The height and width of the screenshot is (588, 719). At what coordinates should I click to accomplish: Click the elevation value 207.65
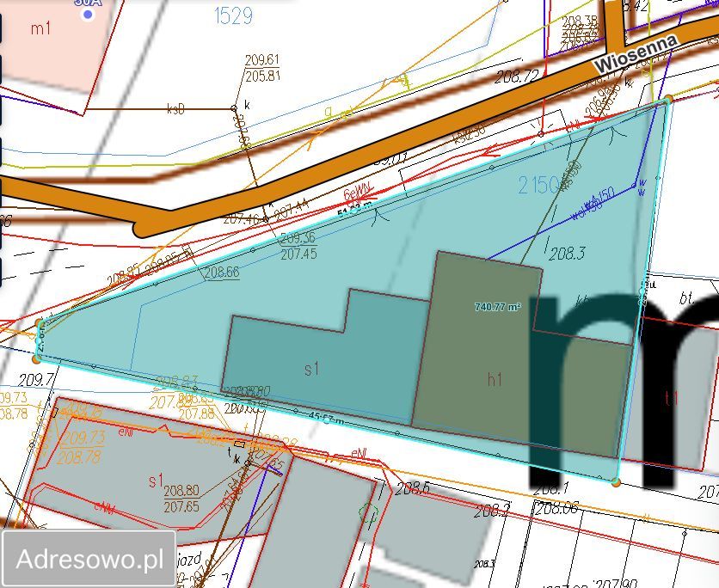(181, 506)
